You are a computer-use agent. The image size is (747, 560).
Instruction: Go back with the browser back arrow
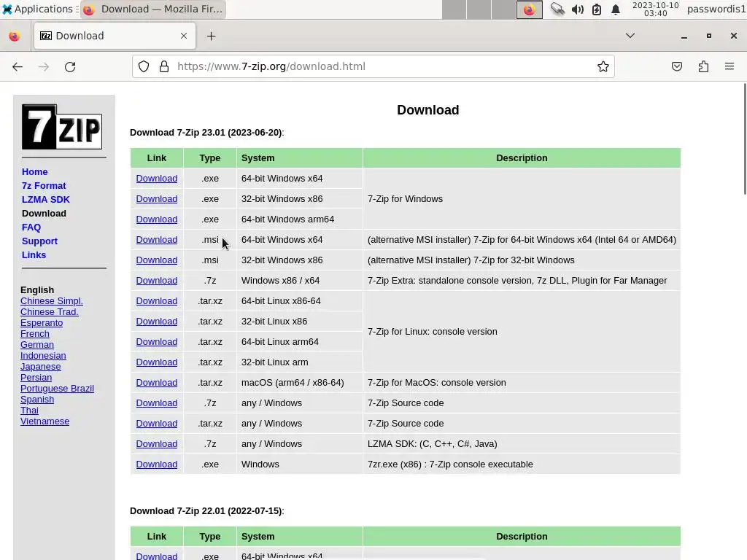tap(18, 66)
